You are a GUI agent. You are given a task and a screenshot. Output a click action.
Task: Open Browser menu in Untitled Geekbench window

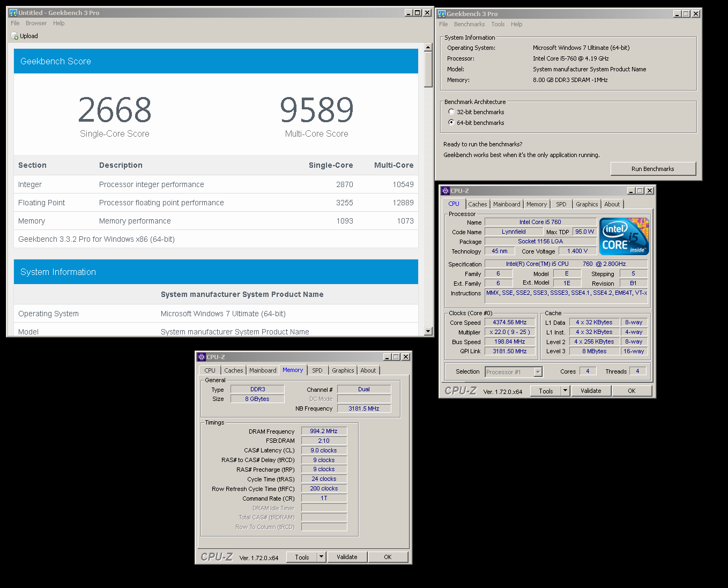tap(36, 23)
